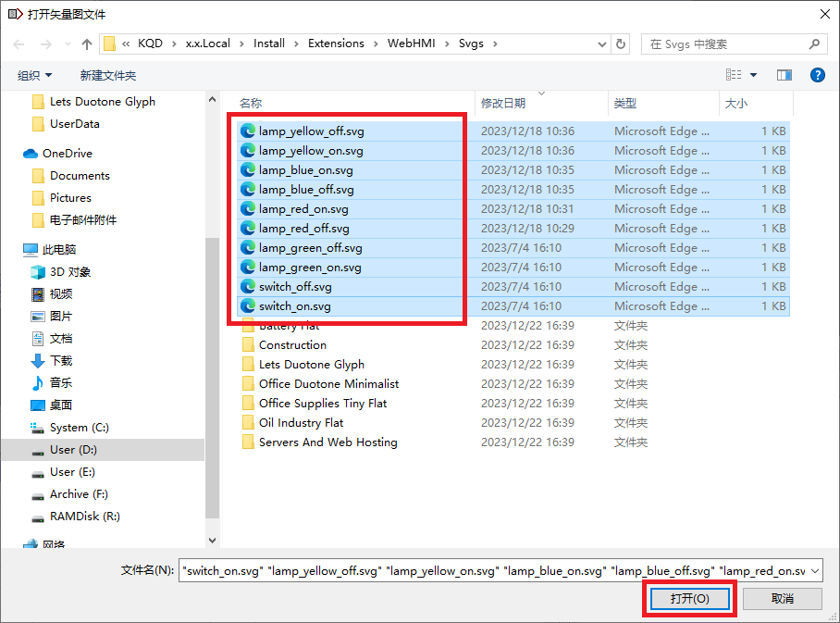This screenshot has height=623, width=840.
Task: Select System (C:) drive
Action: click(x=80, y=428)
